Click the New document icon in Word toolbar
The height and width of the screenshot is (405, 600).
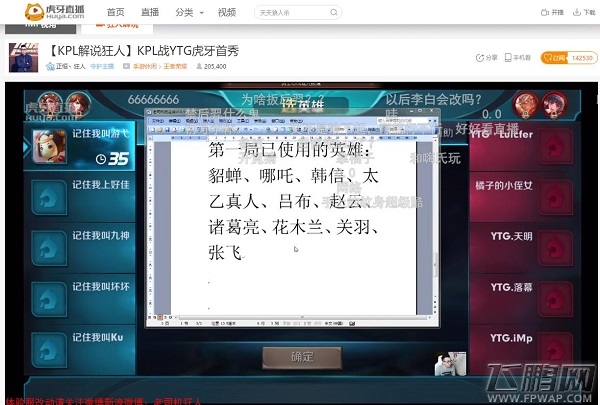(153, 130)
